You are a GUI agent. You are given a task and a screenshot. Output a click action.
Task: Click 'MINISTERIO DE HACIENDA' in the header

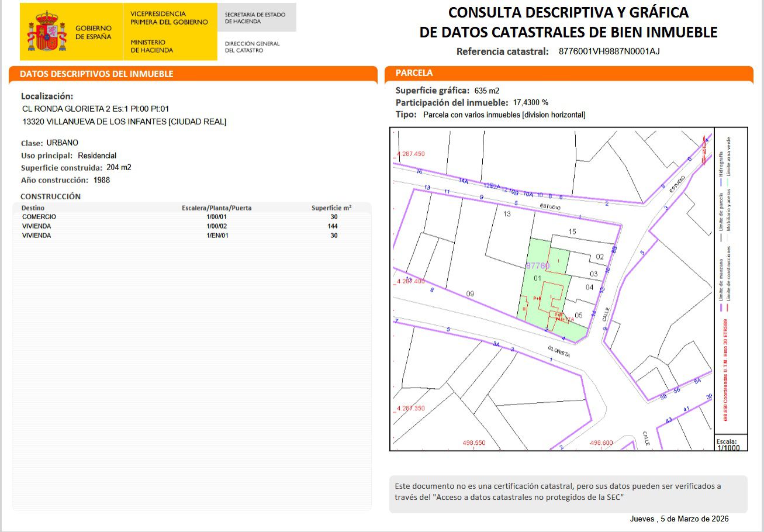pyautogui.click(x=152, y=46)
